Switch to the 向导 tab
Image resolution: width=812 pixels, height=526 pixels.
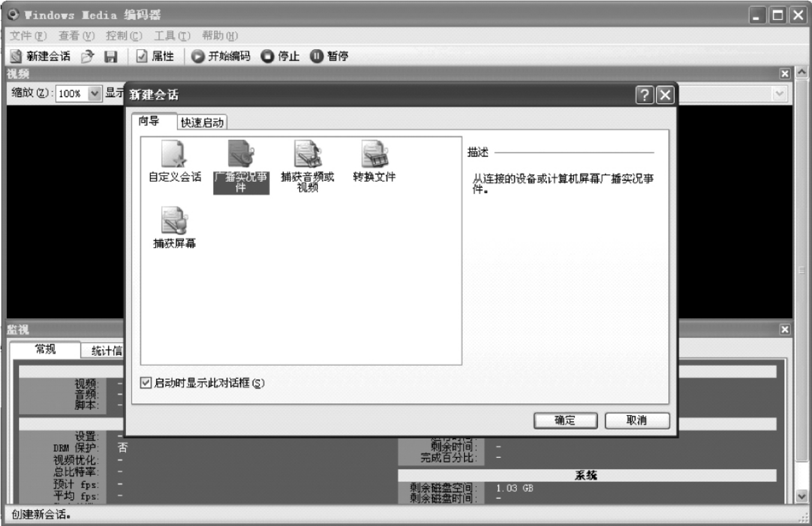pos(154,121)
